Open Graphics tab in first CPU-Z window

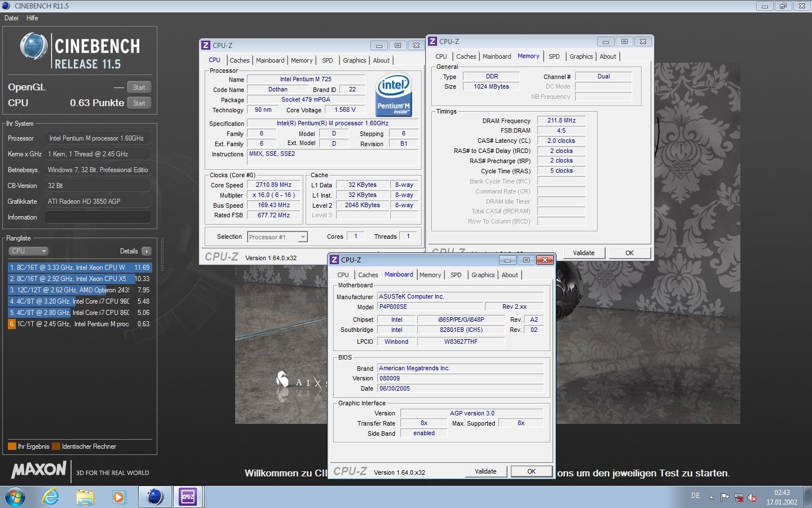point(355,60)
